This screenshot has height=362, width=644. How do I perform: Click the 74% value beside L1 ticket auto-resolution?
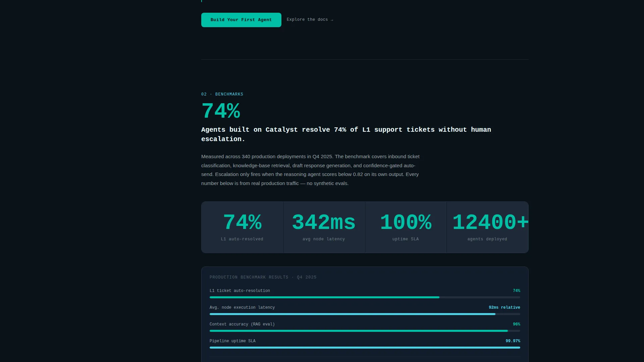pyautogui.click(x=517, y=291)
